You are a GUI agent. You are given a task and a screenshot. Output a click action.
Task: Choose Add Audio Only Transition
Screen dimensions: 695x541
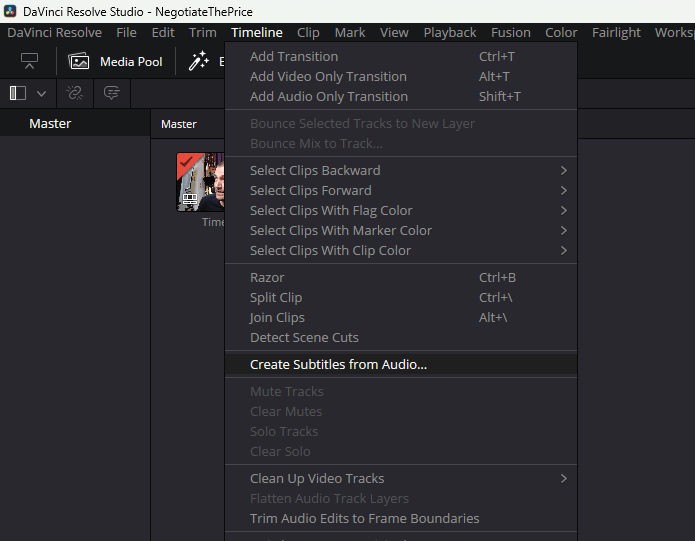coord(401,96)
